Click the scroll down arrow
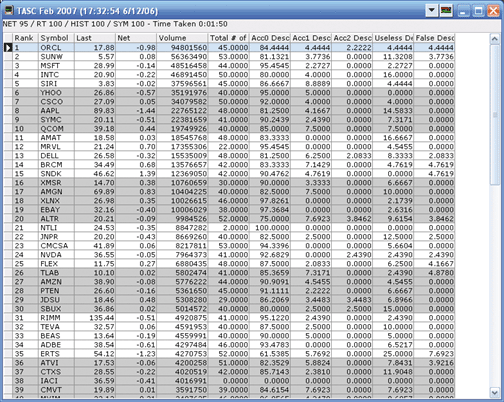Viewport: 504px width, 402px height. pos(495,392)
